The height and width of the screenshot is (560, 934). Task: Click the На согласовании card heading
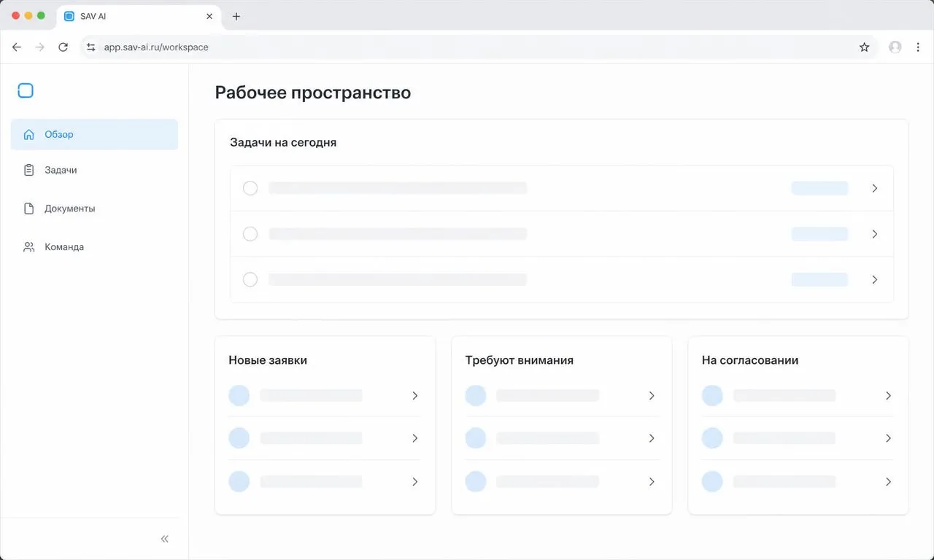click(750, 360)
